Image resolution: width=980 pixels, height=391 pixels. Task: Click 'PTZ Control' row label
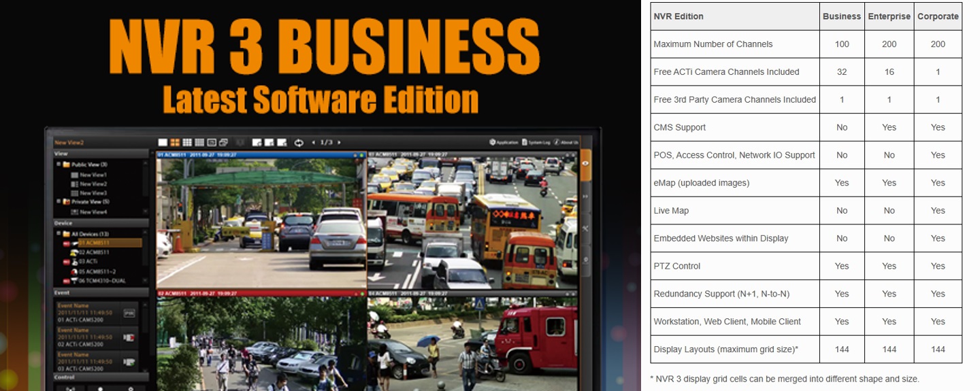pyautogui.click(x=677, y=266)
